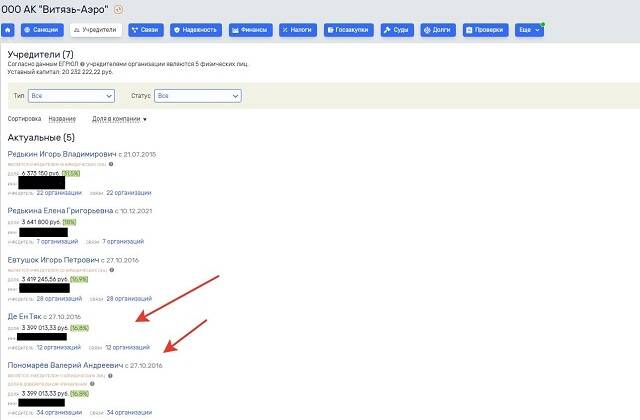Viewport: 640px width, 420px height.
Task: Click info icon under Евтушок Игорь Петрович
Action: pos(112,270)
